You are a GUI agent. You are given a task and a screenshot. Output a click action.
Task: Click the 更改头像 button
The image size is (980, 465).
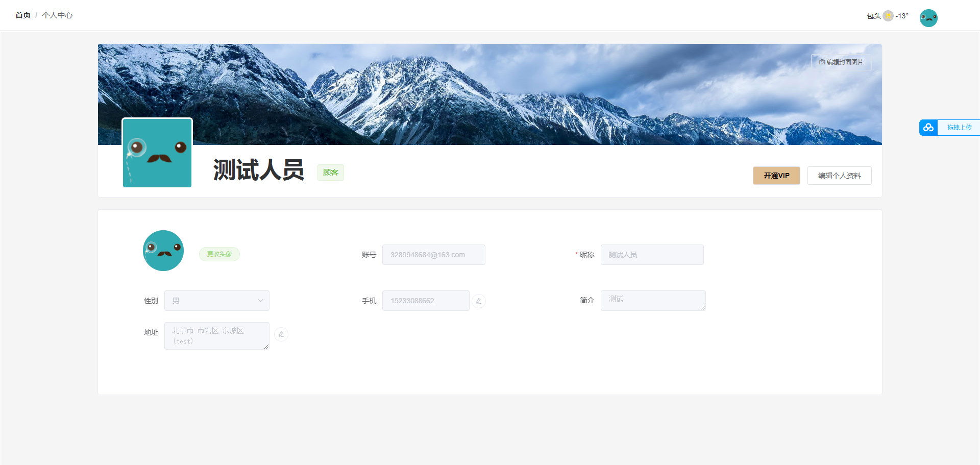tap(219, 254)
